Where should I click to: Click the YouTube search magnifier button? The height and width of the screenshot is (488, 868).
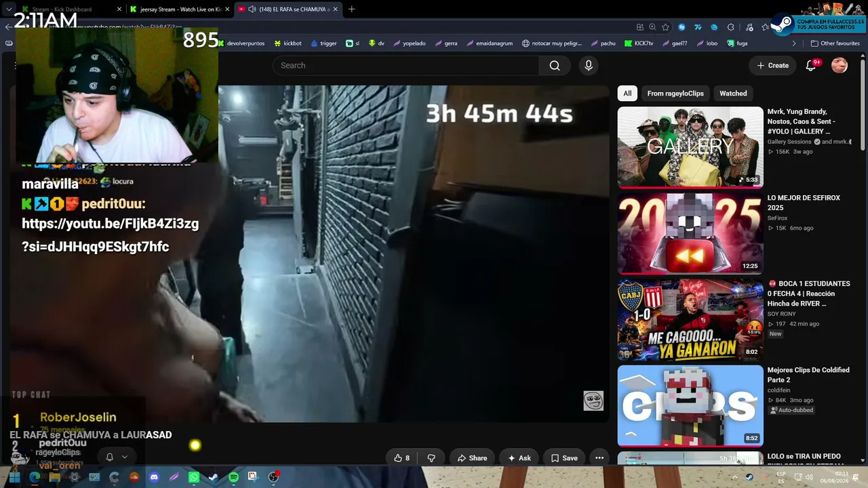click(x=555, y=66)
